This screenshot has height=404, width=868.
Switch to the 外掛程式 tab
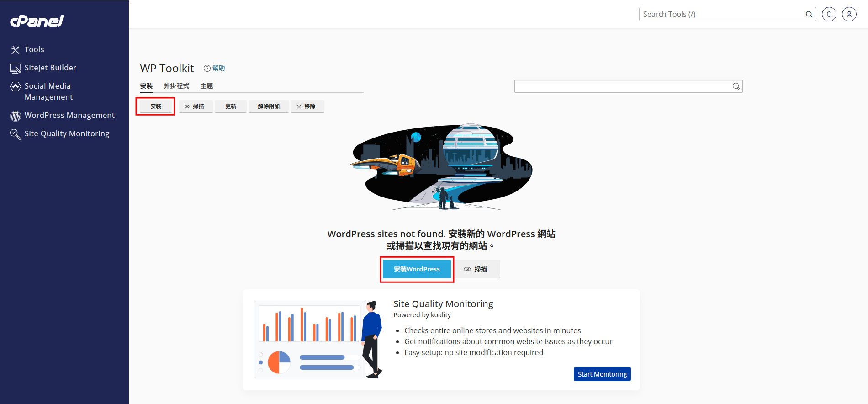coord(176,86)
